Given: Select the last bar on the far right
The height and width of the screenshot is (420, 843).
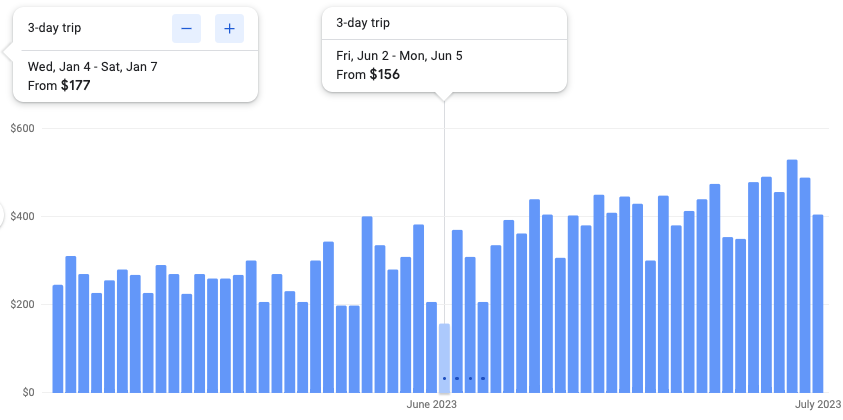Looking at the screenshot, I should [x=817, y=302].
